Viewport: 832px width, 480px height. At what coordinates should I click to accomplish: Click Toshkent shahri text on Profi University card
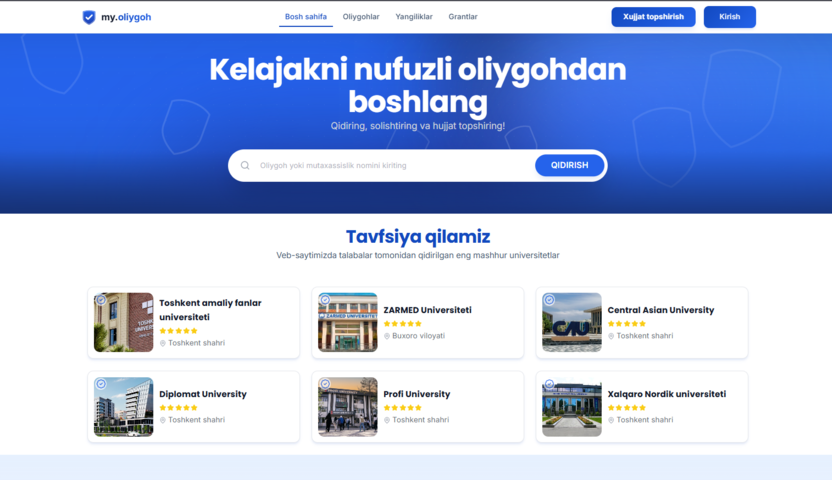(x=421, y=420)
